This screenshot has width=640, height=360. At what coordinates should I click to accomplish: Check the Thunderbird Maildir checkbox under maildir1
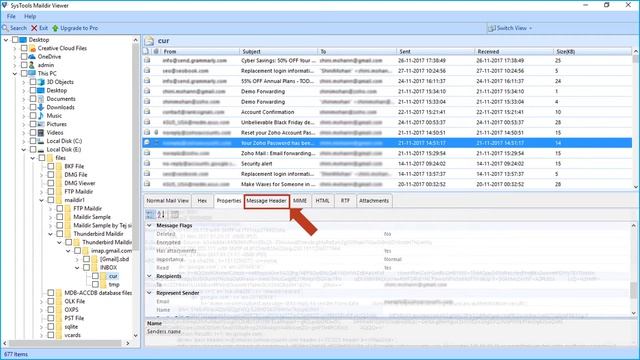tap(60, 234)
